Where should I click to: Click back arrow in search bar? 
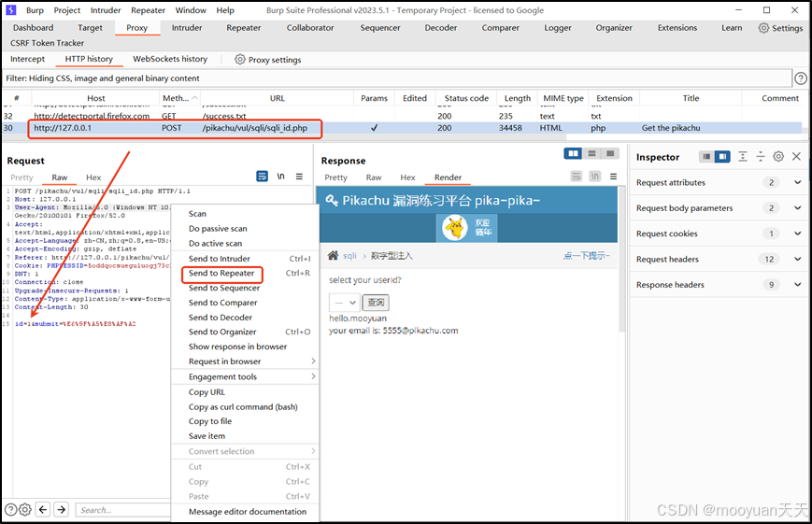coord(43,509)
